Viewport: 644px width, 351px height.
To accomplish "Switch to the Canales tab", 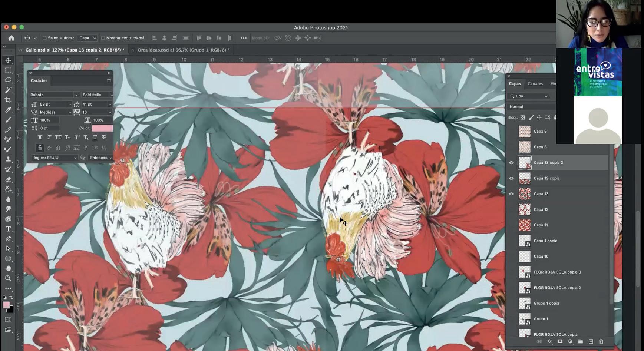I will click(x=535, y=84).
